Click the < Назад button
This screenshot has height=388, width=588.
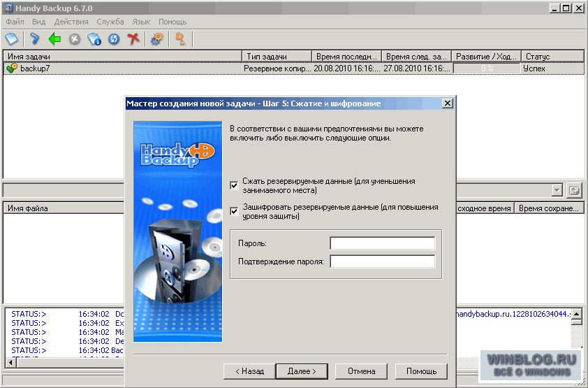[x=249, y=371]
